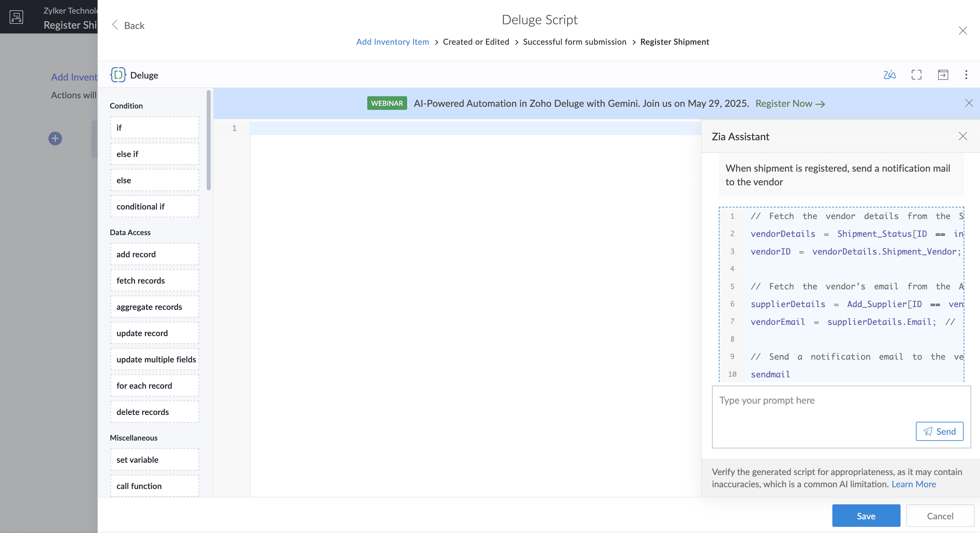Click 'Add Invent' link in background page

click(x=74, y=77)
